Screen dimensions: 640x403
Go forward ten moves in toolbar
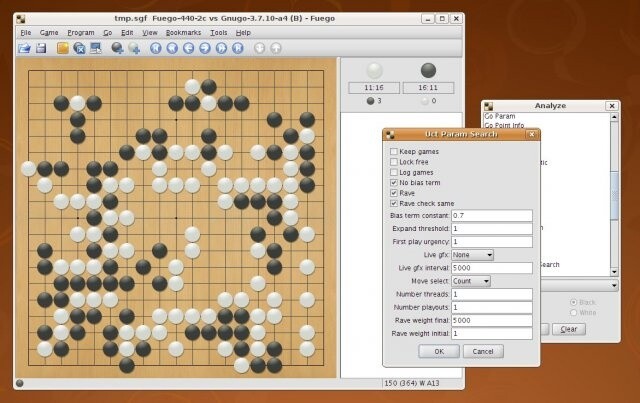coord(221,48)
